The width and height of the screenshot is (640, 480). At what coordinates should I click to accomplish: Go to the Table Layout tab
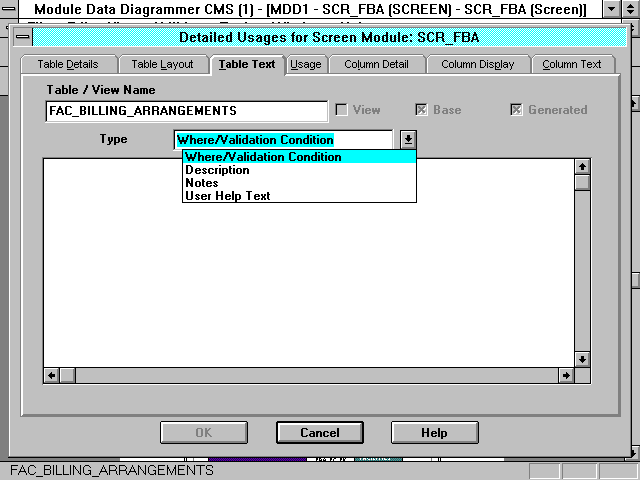[162, 64]
